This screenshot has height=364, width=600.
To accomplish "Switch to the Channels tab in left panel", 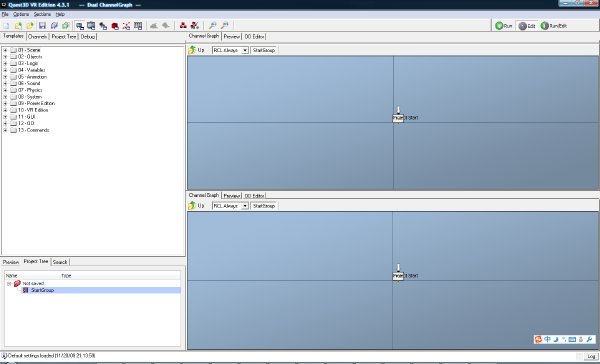I will 38,37.
